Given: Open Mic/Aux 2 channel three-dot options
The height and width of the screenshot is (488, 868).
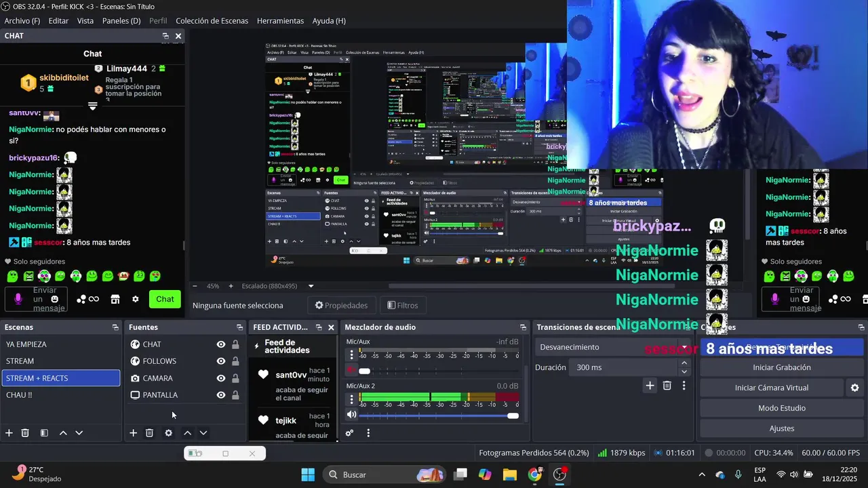Looking at the screenshot, I should pos(351,399).
